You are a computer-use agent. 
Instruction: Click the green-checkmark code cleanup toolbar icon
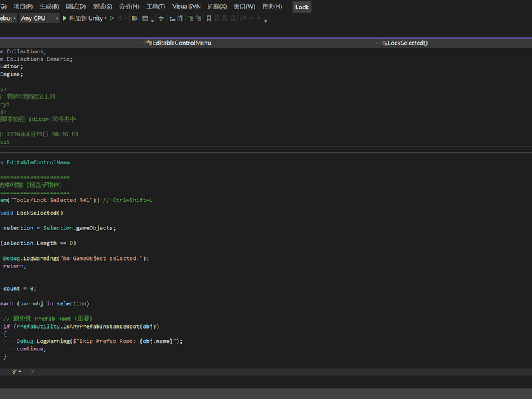(x=161, y=19)
